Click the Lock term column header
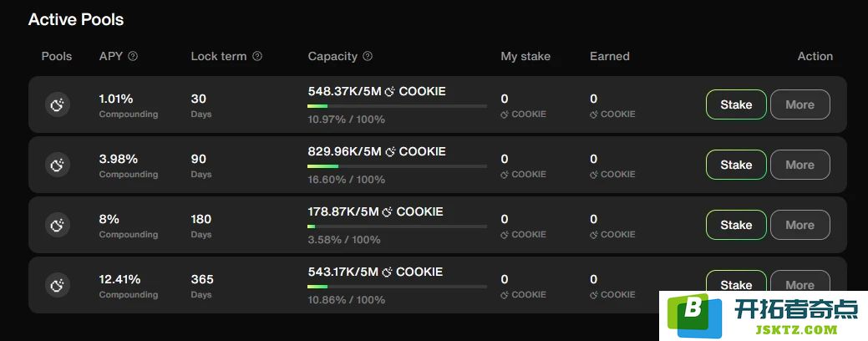Viewport: 868px width, 341px height. 219,56
